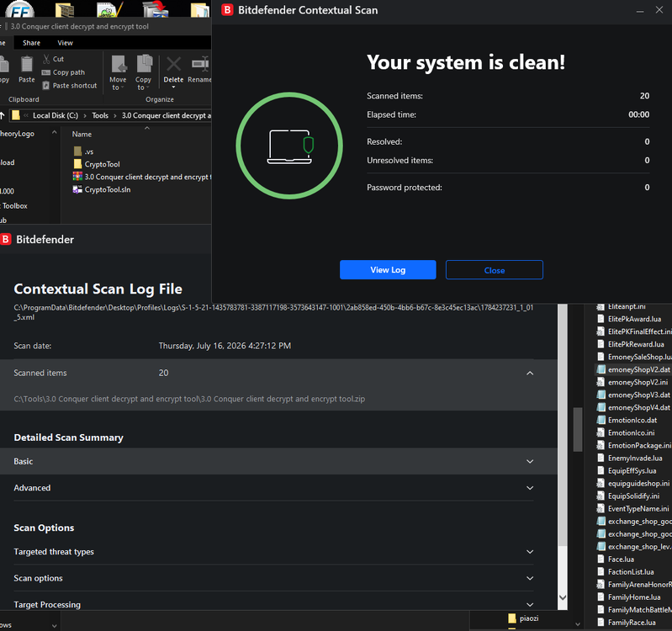
Task: Click the View Log button
Action: 388,269
